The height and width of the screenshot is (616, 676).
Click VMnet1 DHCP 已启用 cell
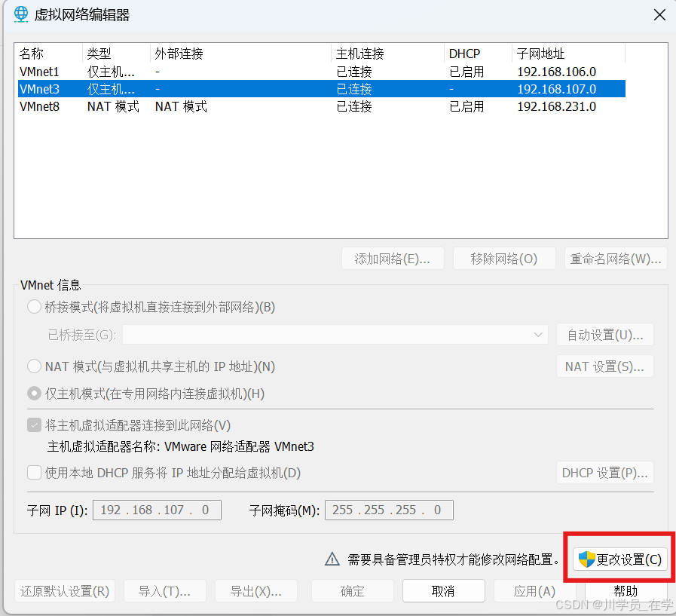466,72
